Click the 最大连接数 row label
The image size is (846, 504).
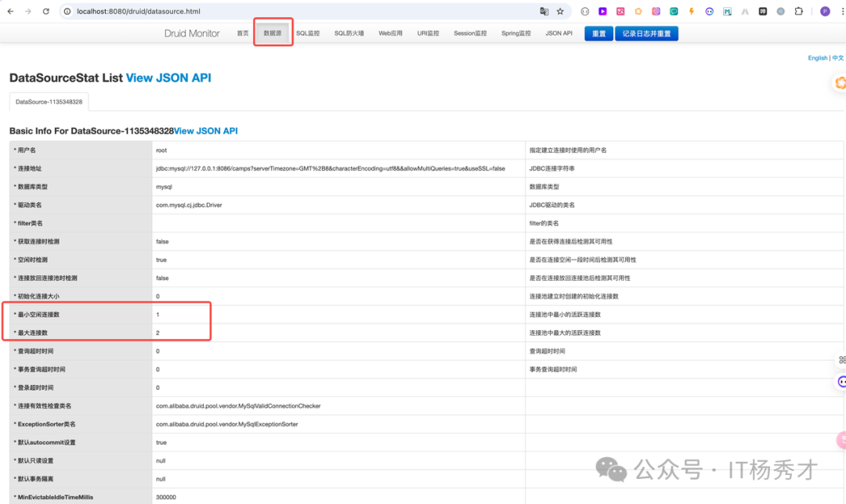[32, 333]
